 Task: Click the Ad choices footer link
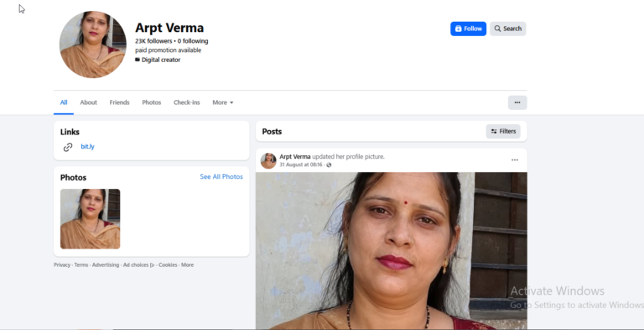click(138, 265)
